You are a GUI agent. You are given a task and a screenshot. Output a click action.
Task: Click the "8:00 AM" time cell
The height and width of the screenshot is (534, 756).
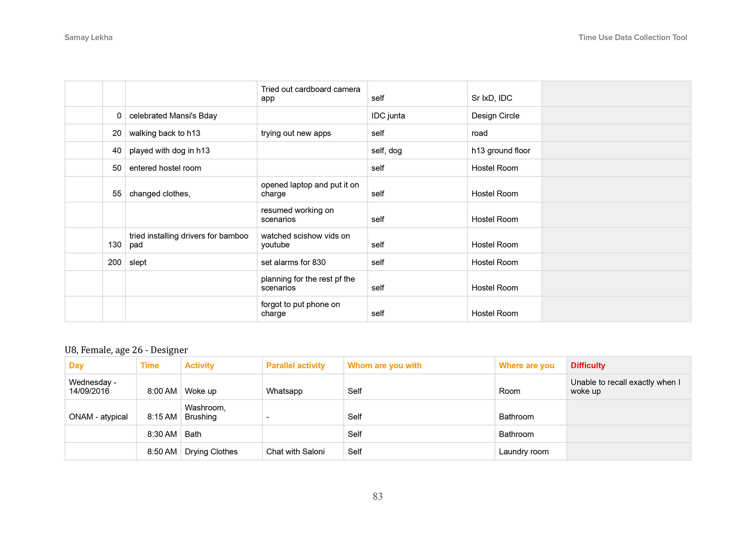tap(162, 391)
